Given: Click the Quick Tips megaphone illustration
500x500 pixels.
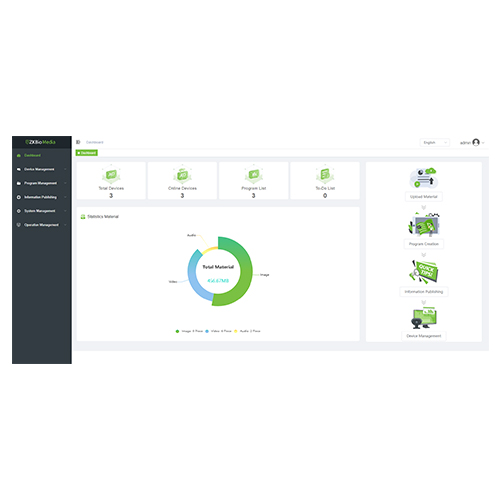Looking at the screenshot, I should click(424, 271).
